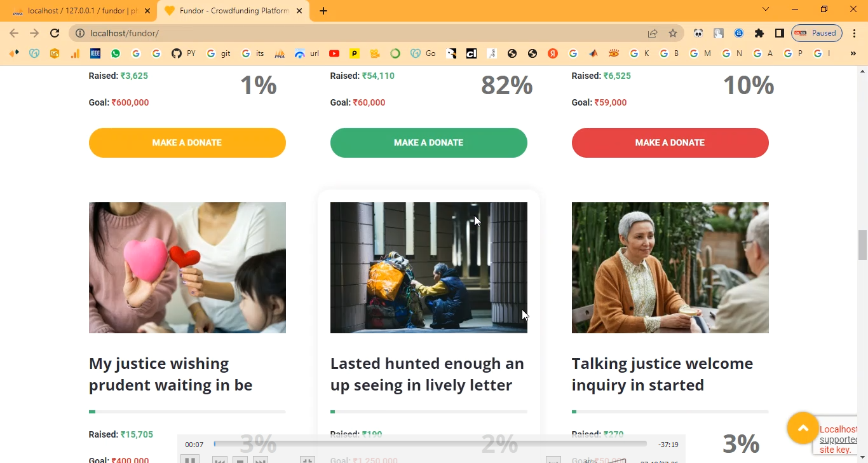Pause the video recording playback
The height and width of the screenshot is (463, 868).
tap(189, 460)
